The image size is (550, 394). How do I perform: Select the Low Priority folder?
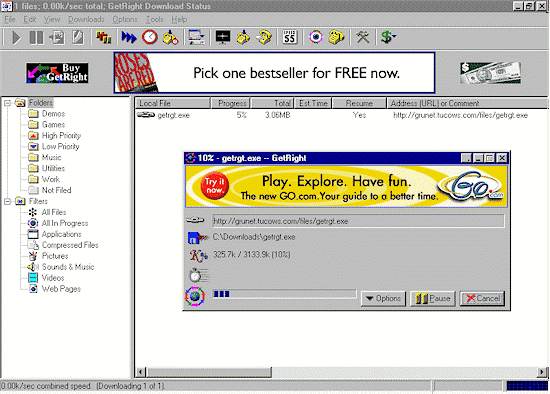pyautogui.click(x=60, y=146)
